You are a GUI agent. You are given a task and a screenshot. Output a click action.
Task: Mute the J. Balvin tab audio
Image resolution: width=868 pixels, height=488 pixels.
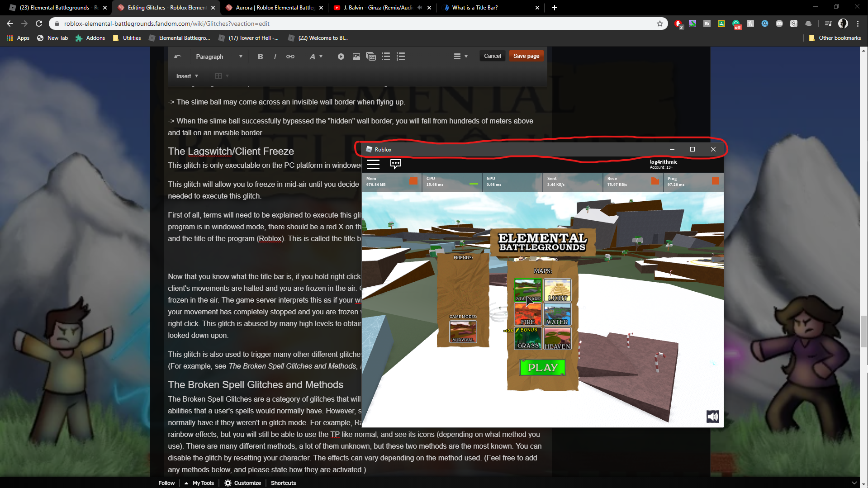419,8
